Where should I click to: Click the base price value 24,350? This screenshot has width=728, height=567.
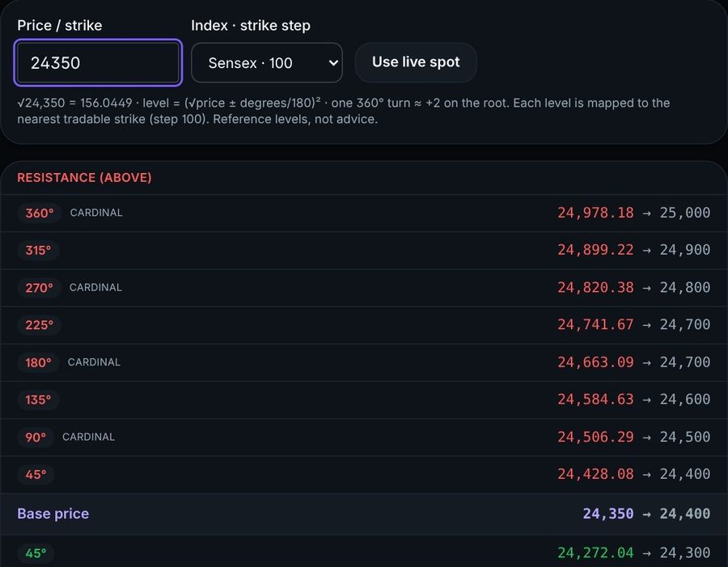pyautogui.click(x=607, y=514)
